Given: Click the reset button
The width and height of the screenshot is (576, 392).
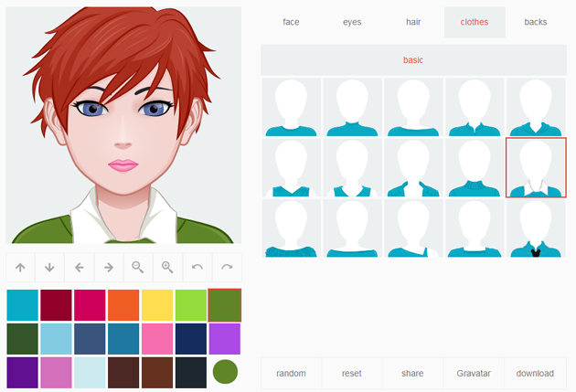Looking at the screenshot, I should [352, 374].
